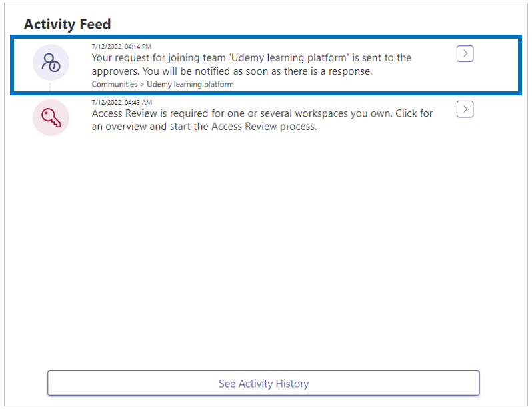Click the blue highlighted border of first notification
This screenshot has height=409, width=532.
266,37
